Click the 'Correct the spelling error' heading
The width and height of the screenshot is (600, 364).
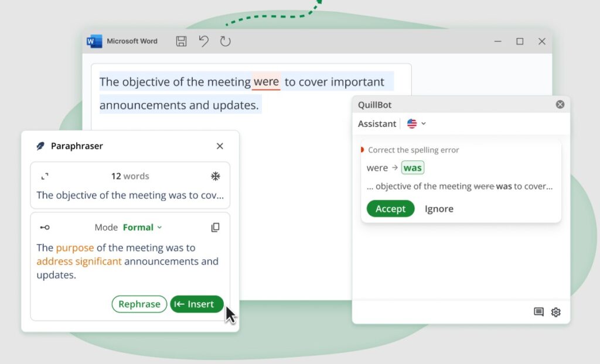click(x=414, y=150)
